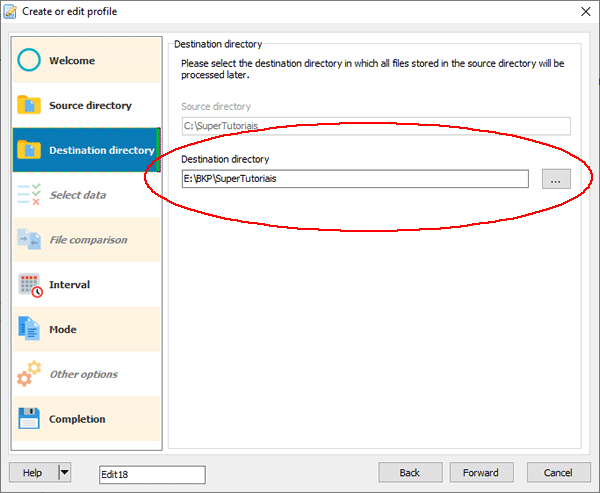The height and width of the screenshot is (493, 600).
Task: Click the Edit18 text field
Action: point(152,474)
